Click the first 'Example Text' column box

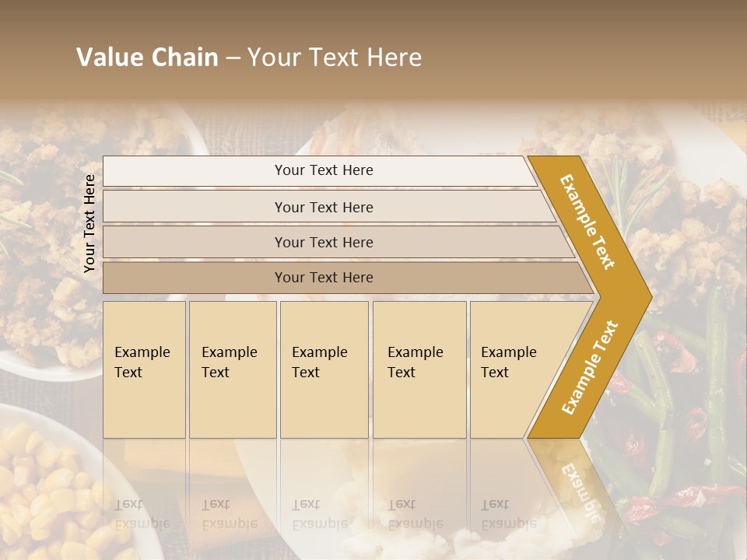(145, 369)
